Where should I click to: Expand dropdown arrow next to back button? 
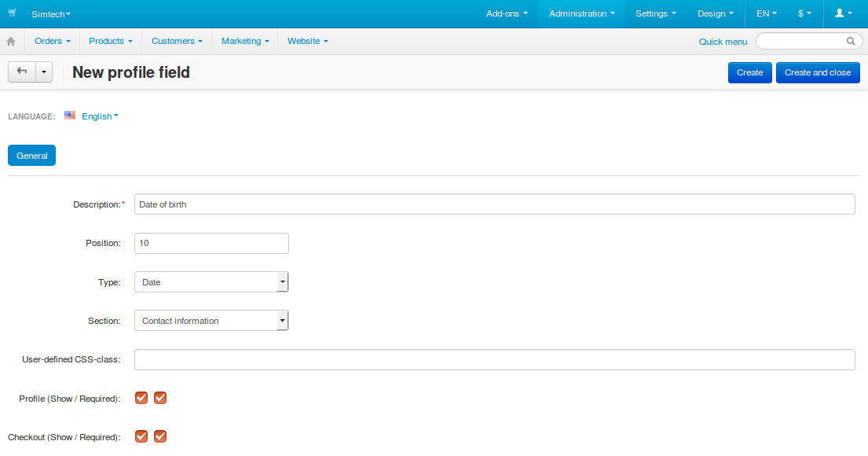[x=44, y=72]
